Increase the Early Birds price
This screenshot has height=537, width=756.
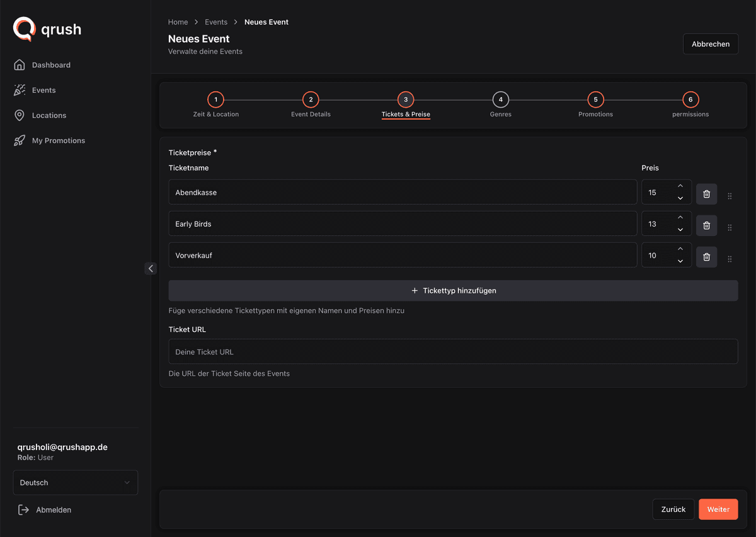[x=680, y=218]
